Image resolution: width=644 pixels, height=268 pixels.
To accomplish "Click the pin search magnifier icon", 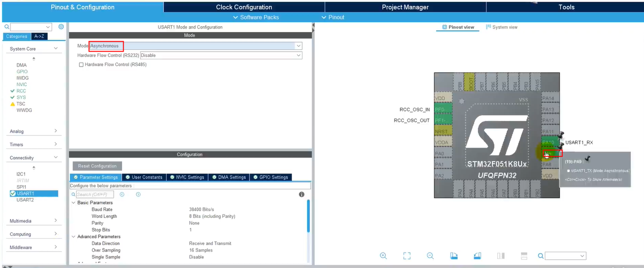I will tap(541, 256).
